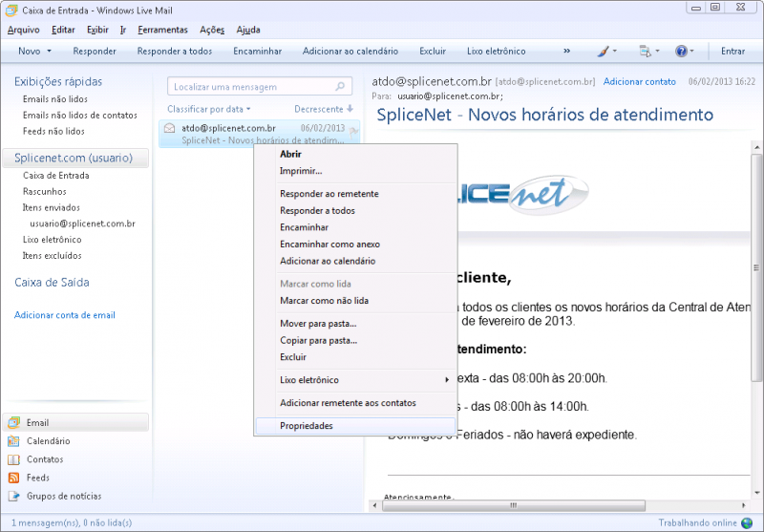Open the Ajuda menu
This screenshot has width=764, height=532.
click(x=248, y=30)
